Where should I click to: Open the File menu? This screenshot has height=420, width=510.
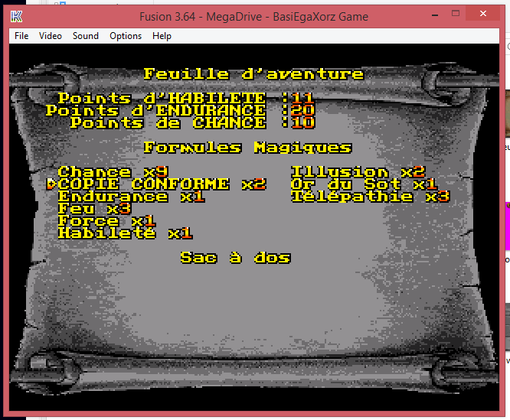coord(21,36)
